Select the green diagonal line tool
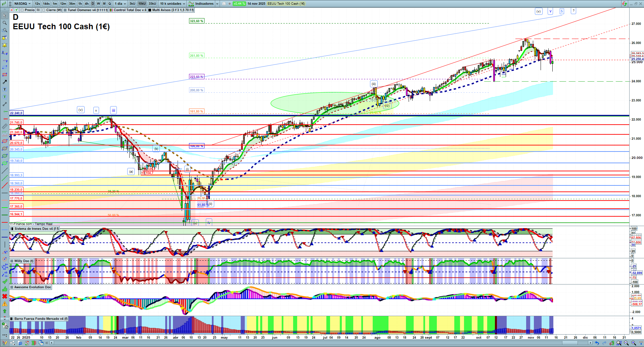The image size is (644, 347). 5,178
